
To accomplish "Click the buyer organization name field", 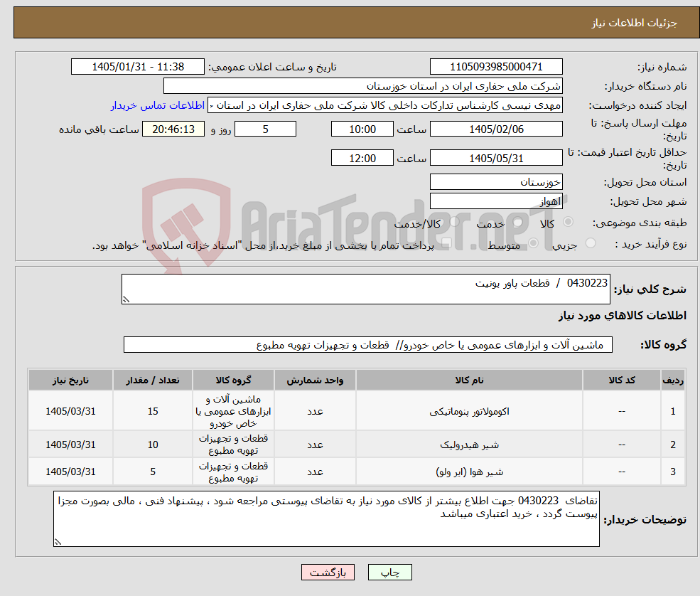I will 363,86.
